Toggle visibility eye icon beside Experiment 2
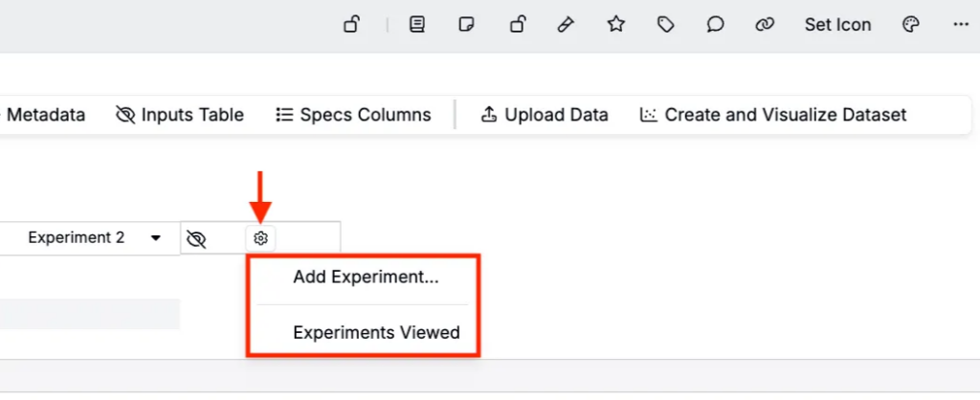This screenshot has height=400, width=980. [x=196, y=238]
